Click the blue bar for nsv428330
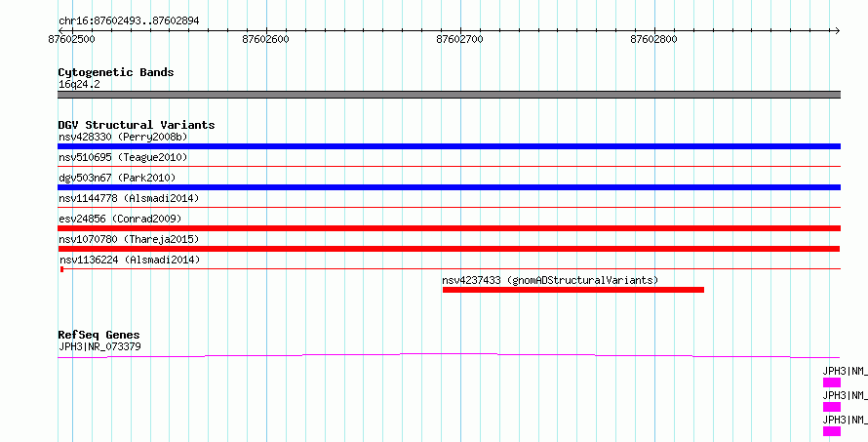 pos(449,146)
